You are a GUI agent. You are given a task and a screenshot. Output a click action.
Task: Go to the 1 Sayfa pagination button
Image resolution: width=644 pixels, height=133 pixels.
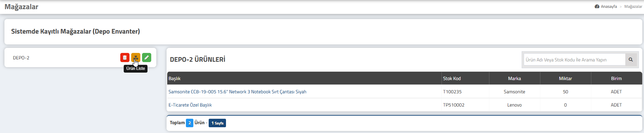click(x=217, y=123)
